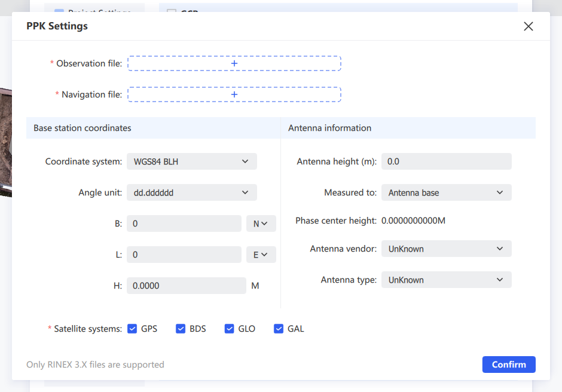Toggle the GLO satellite checkbox
Viewport: 562px width, 392px height.
[x=229, y=329]
